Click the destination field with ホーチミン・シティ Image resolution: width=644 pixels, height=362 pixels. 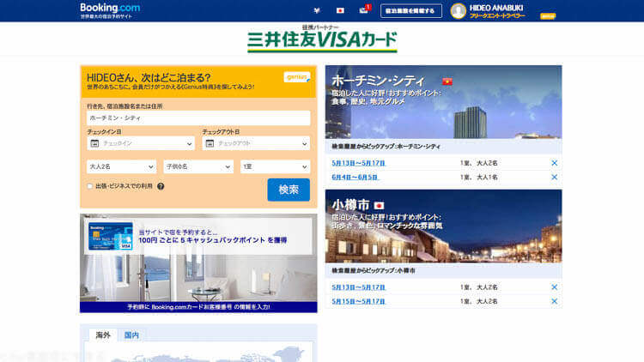[198, 118]
